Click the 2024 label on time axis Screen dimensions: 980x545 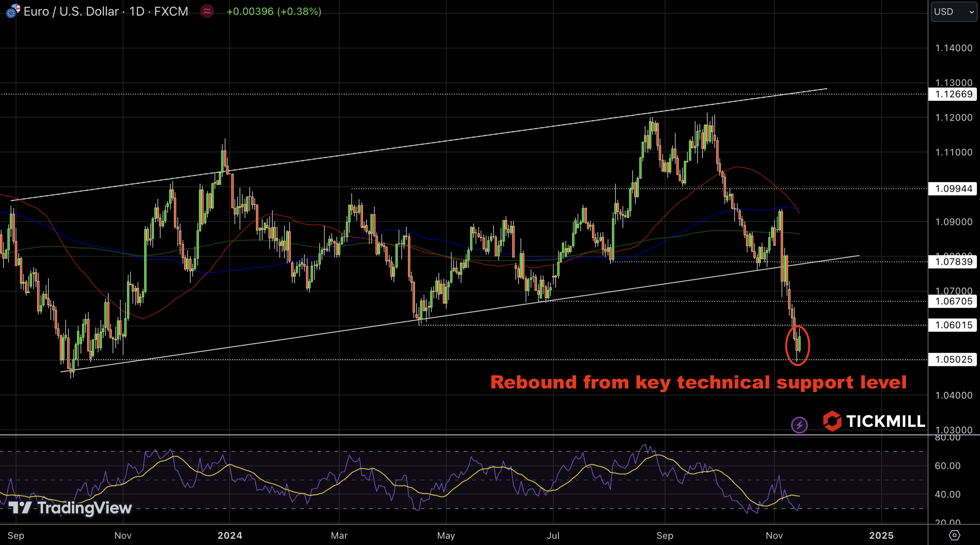click(x=230, y=535)
